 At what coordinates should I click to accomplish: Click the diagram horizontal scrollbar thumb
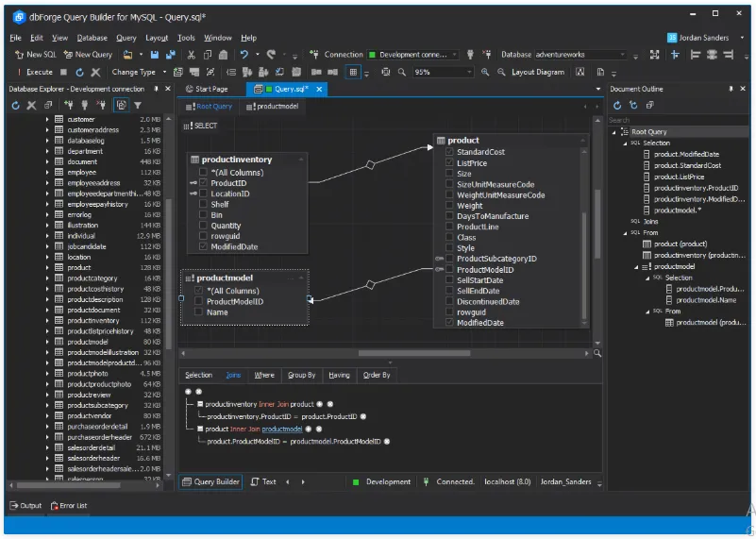click(x=414, y=353)
